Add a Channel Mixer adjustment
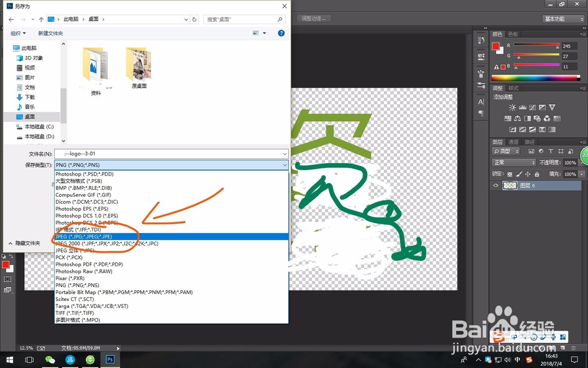 point(547,118)
